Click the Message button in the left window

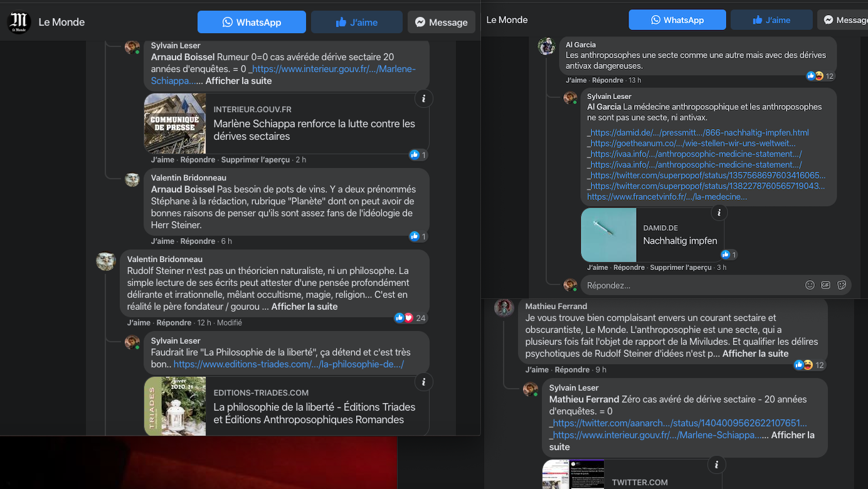(x=441, y=23)
